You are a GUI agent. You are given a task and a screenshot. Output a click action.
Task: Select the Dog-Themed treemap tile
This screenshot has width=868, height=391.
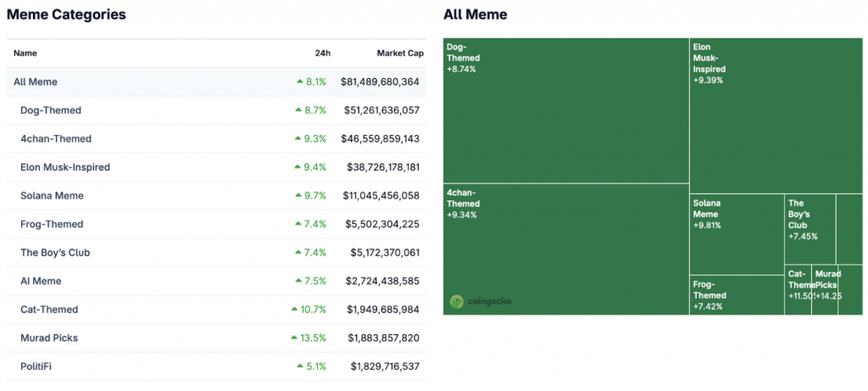click(x=565, y=110)
